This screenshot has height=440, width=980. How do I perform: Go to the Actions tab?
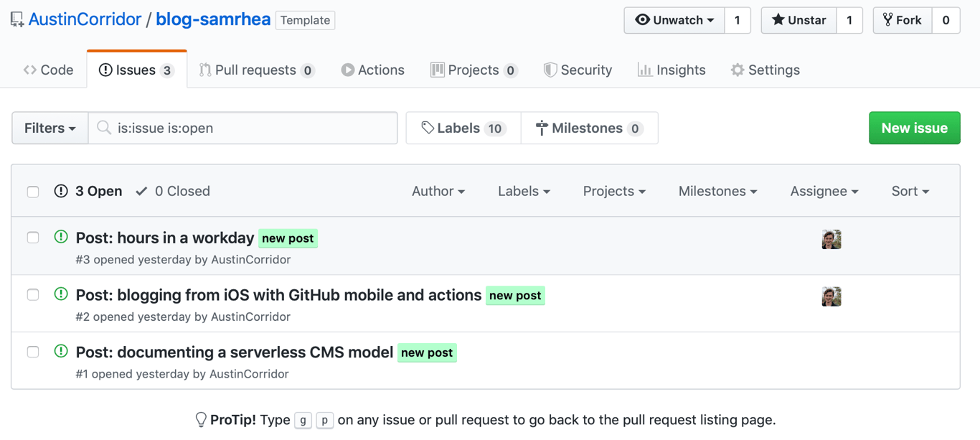(373, 70)
